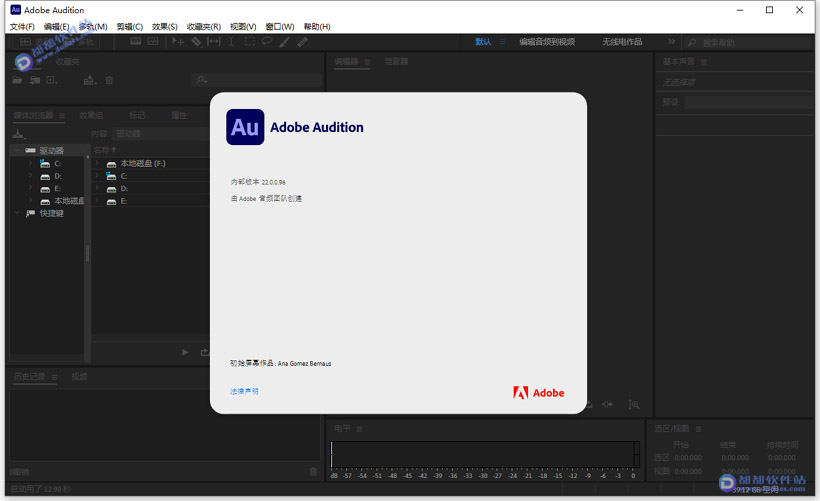The height and width of the screenshot is (501, 820).
Task: Click the Files panel search field
Action: click(256, 80)
